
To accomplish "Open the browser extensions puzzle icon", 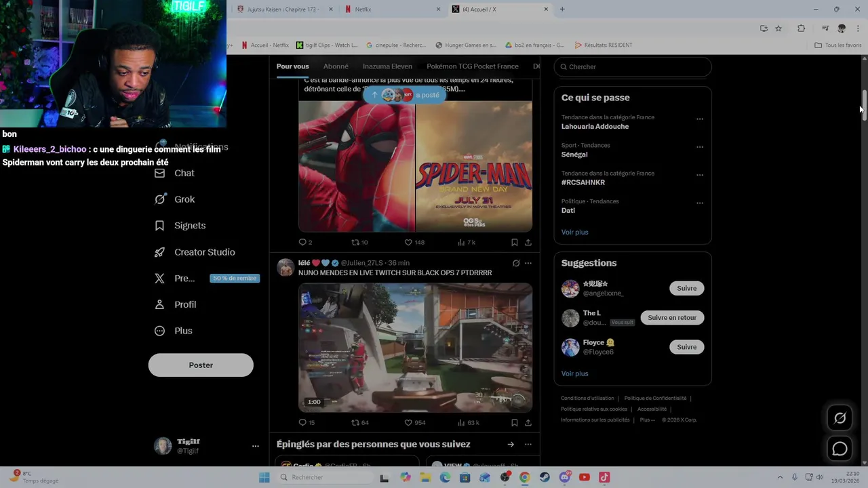I will [802, 28].
